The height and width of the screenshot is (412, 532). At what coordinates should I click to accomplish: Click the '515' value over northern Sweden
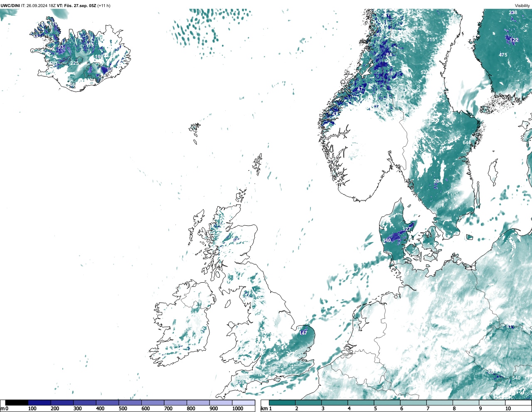click(x=431, y=39)
